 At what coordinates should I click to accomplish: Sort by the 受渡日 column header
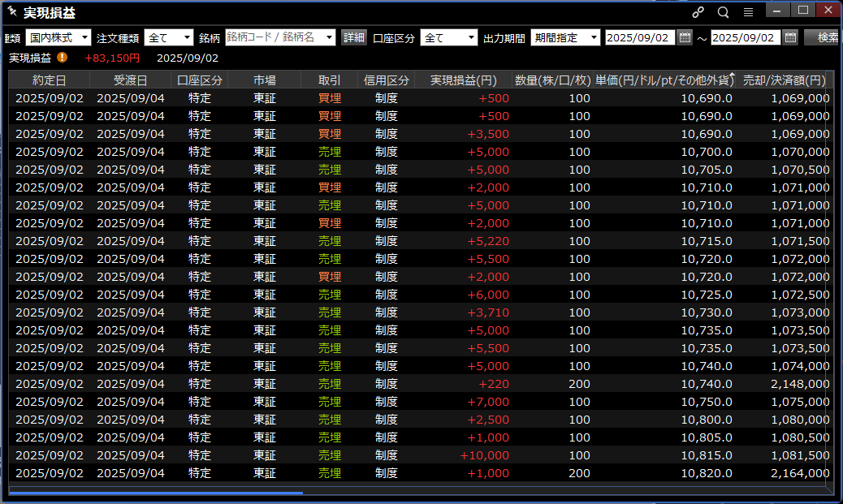point(131,80)
